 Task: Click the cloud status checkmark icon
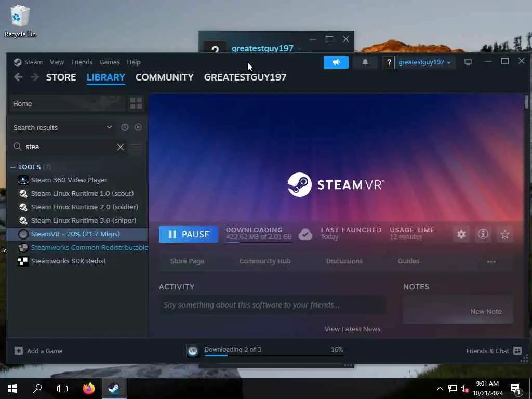point(305,234)
